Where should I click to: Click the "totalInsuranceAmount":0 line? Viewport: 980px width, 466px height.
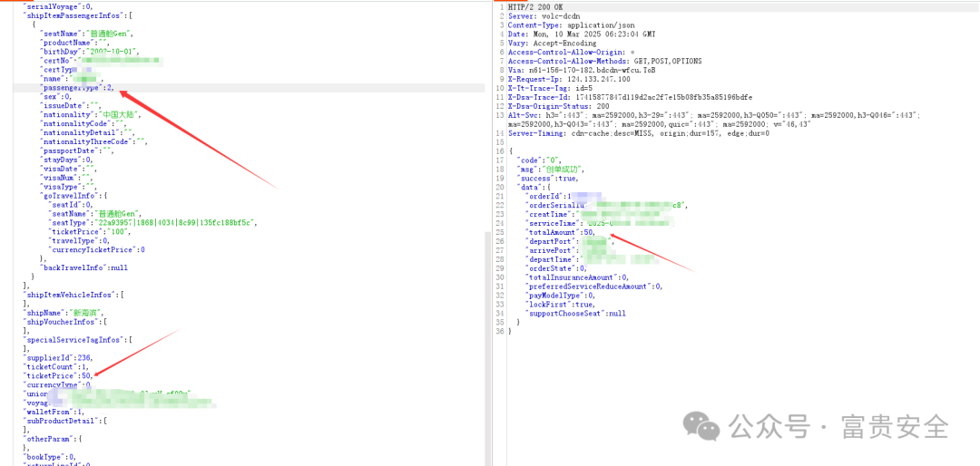click(x=577, y=277)
